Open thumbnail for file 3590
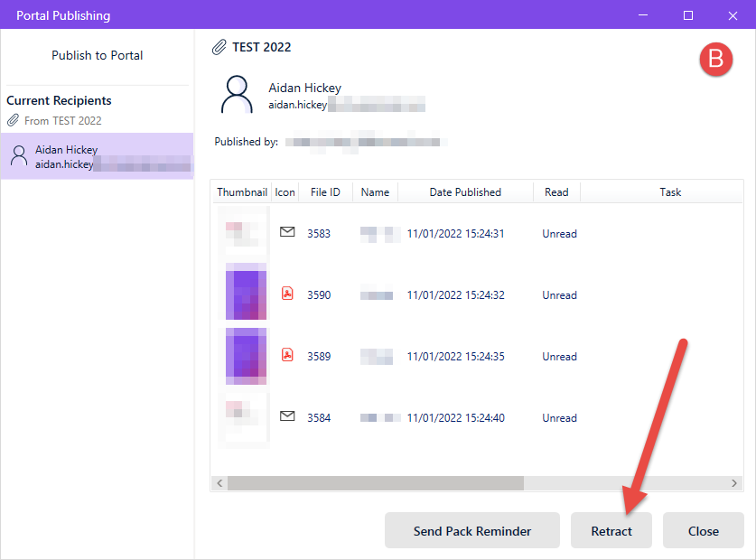This screenshot has width=756, height=560. tap(246, 292)
